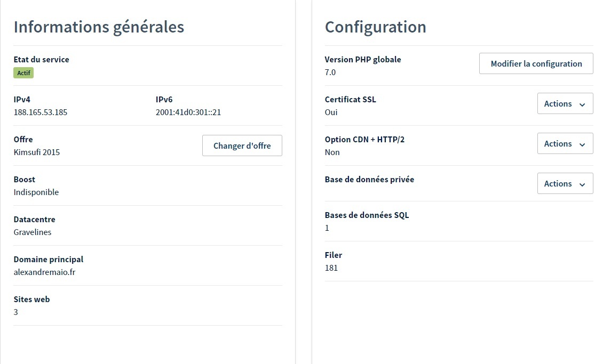The height and width of the screenshot is (364, 595).
Task: Click the global PHP version 7.0
Action: point(330,72)
